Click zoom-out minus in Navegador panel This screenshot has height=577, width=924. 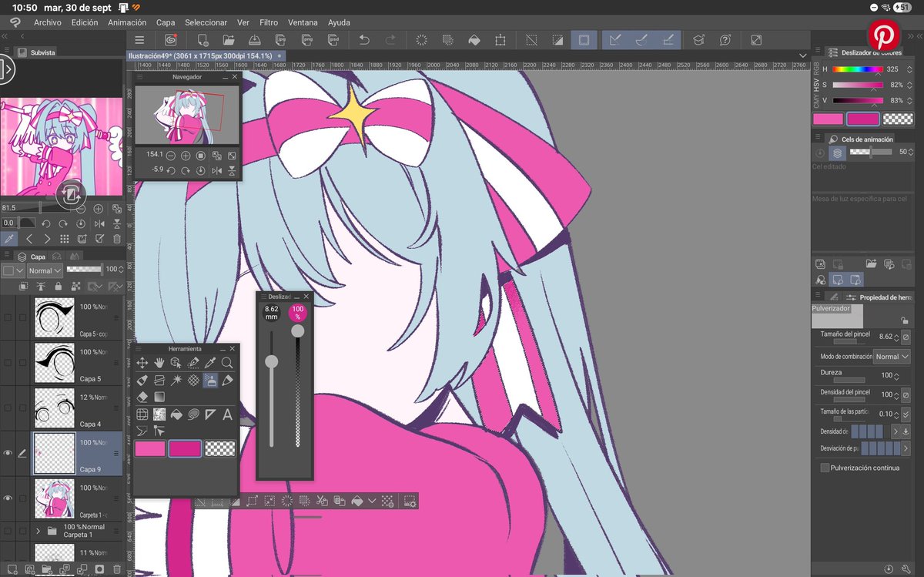click(171, 156)
